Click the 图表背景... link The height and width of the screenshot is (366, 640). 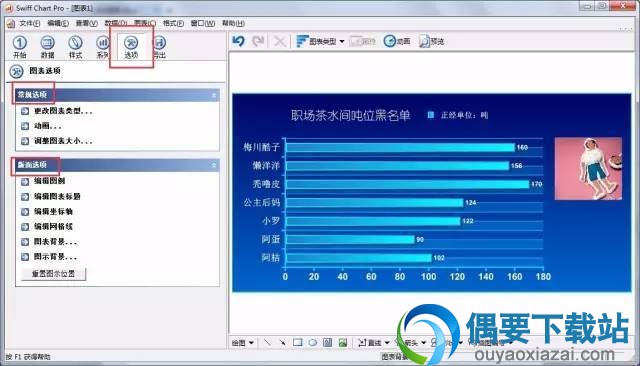55,242
